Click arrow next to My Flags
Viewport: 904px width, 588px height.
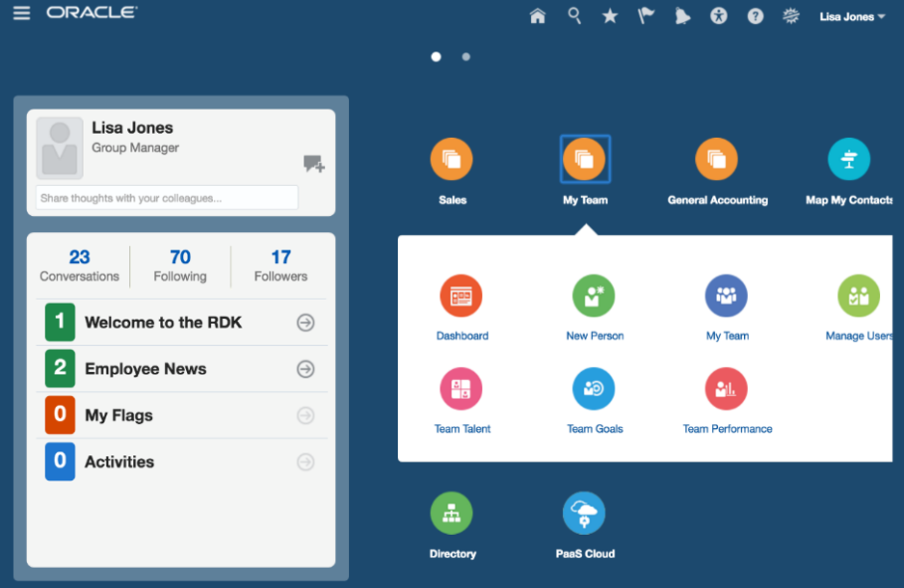306,415
